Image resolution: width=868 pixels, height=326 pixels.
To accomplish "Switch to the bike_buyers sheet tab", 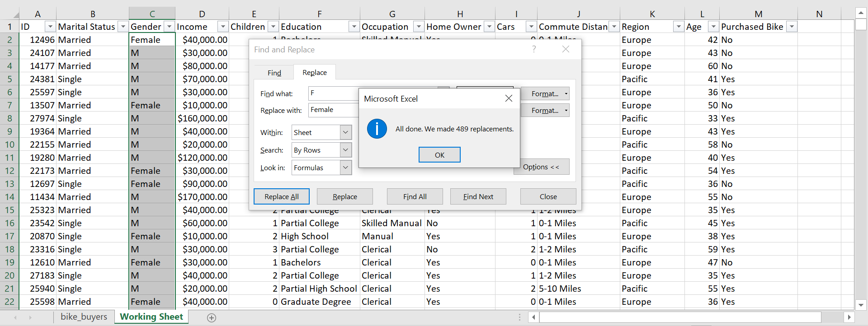I will pyautogui.click(x=84, y=317).
